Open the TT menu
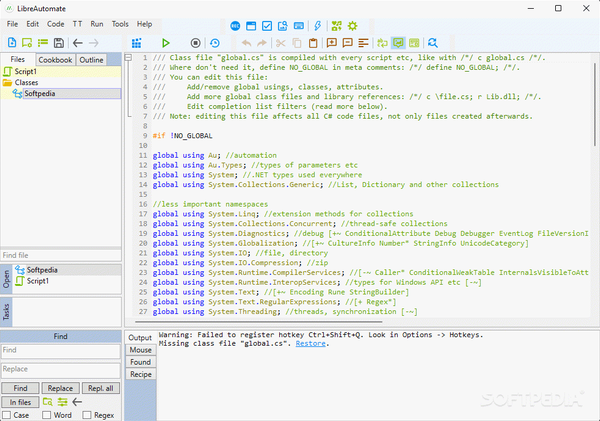The image size is (600, 421). click(77, 24)
